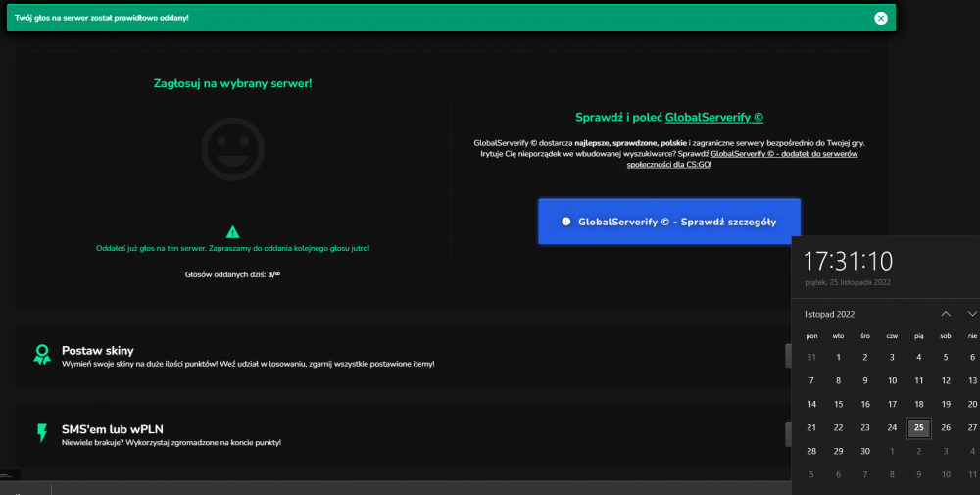Open the GlobalServerify dodatek do serwerów link

pos(742,159)
